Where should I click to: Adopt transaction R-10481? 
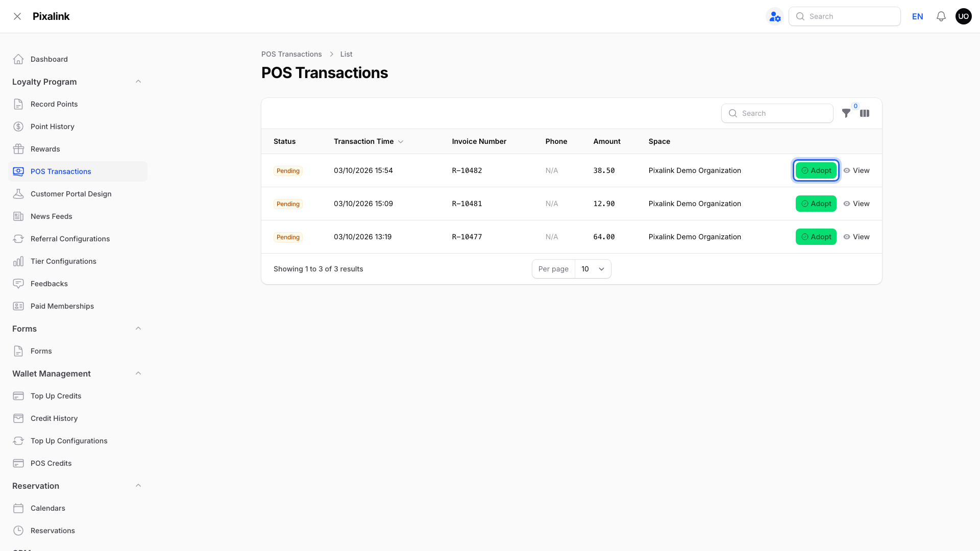click(x=816, y=204)
